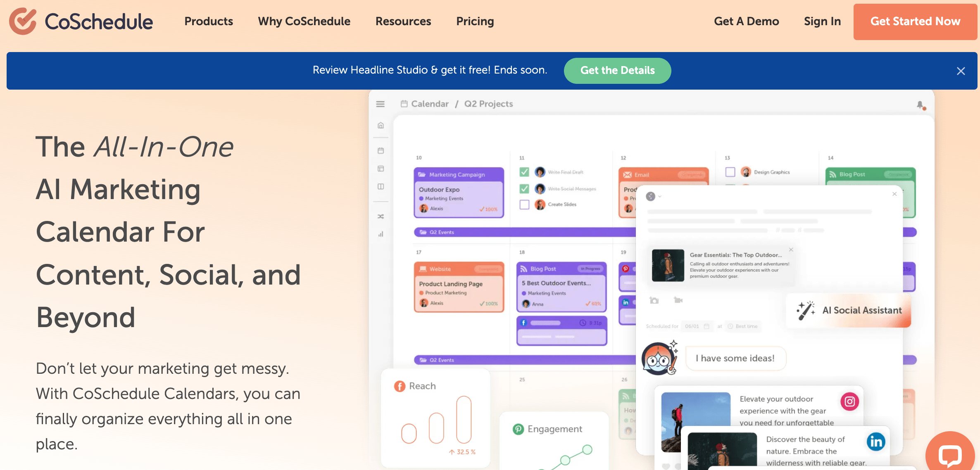Dismiss the review Headline Studio banner

961,70
